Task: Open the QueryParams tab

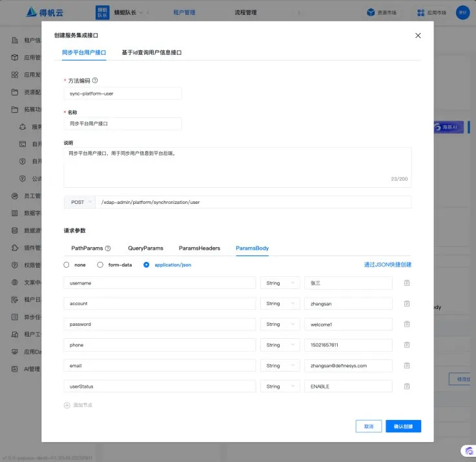Action: 146,248
